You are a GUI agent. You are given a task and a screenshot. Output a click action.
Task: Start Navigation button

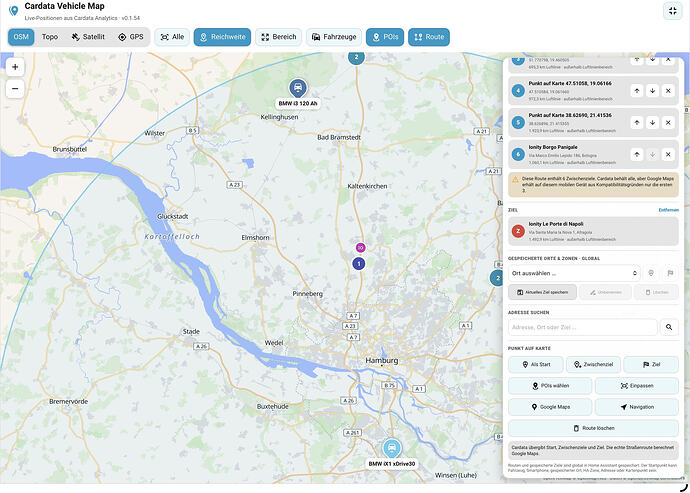637,407
